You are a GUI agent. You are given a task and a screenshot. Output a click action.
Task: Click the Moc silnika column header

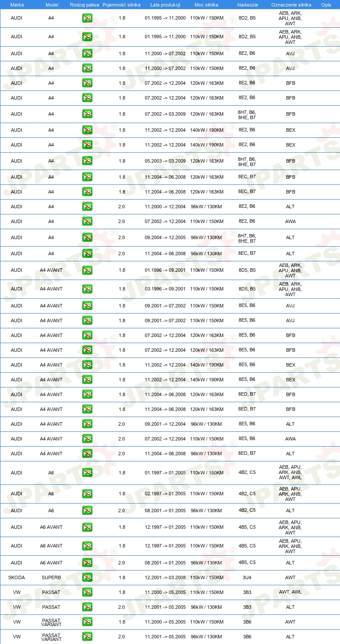207,4
